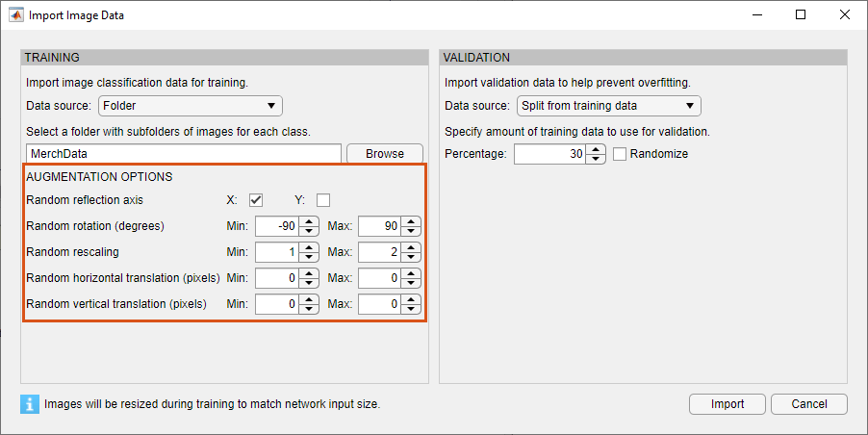The height and width of the screenshot is (435, 868).
Task: Click Random rescaling Min value field
Action: (277, 252)
